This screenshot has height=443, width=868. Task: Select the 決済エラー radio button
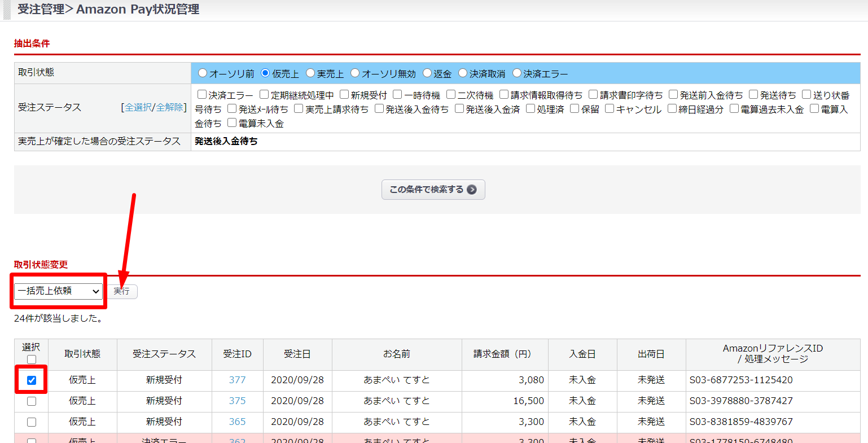(516, 73)
